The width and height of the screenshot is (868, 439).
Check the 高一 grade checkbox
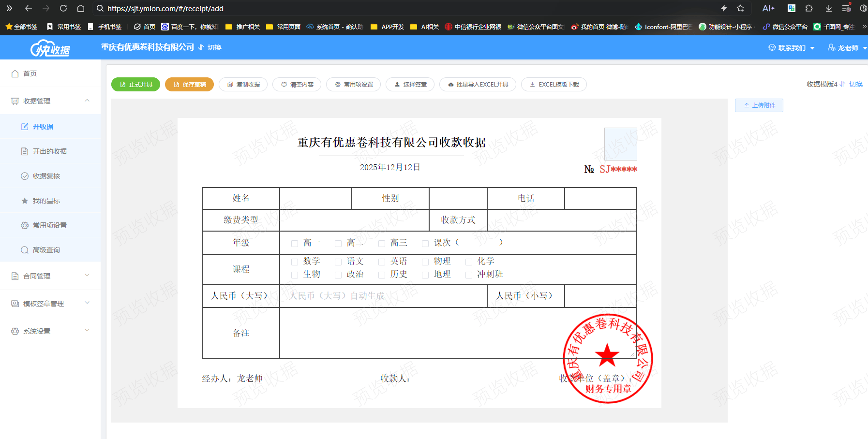(295, 243)
